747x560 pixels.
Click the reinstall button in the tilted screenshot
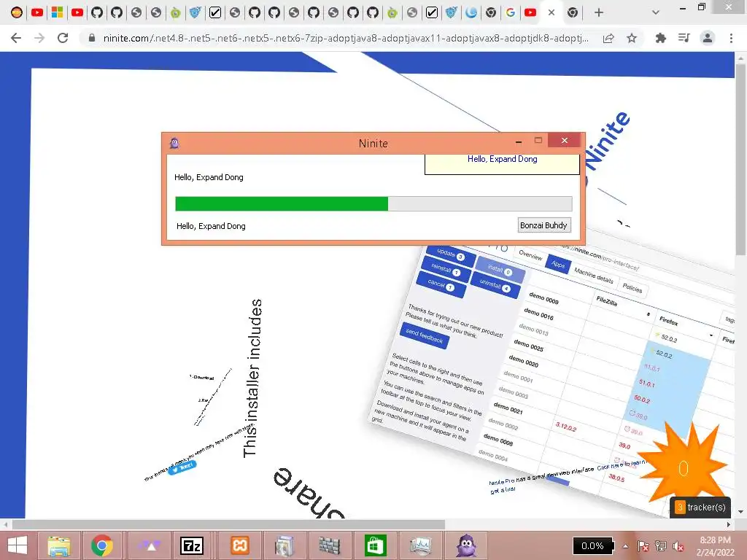pos(446,270)
